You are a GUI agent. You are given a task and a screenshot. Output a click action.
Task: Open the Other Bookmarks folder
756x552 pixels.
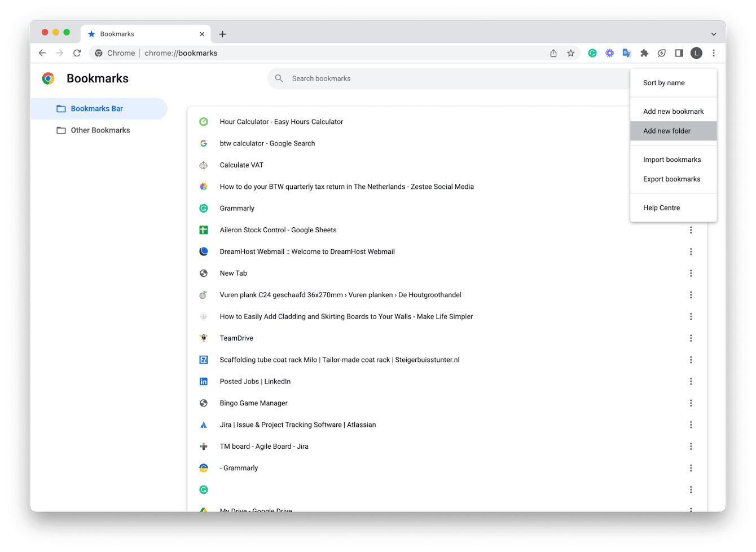coord(100,130)
